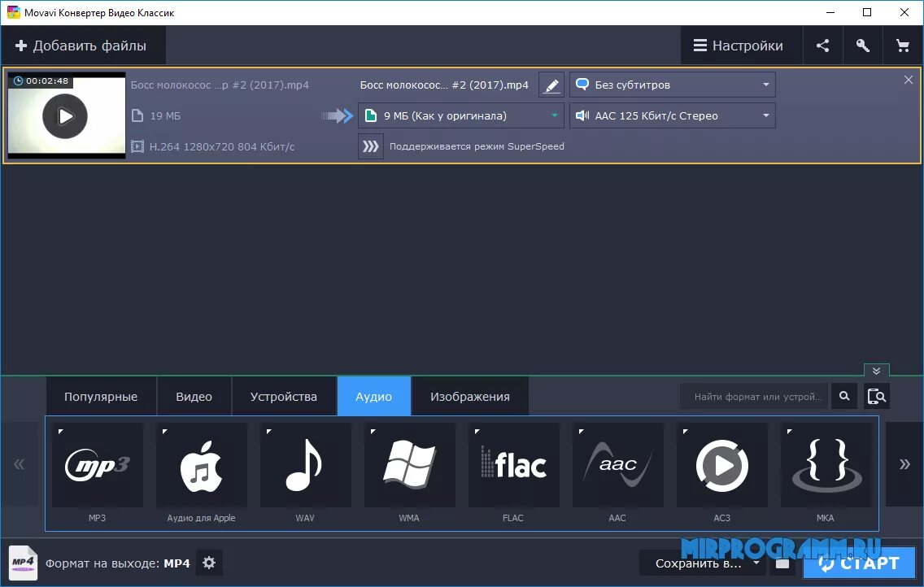Remove the file with the X button

pos(908,80)
